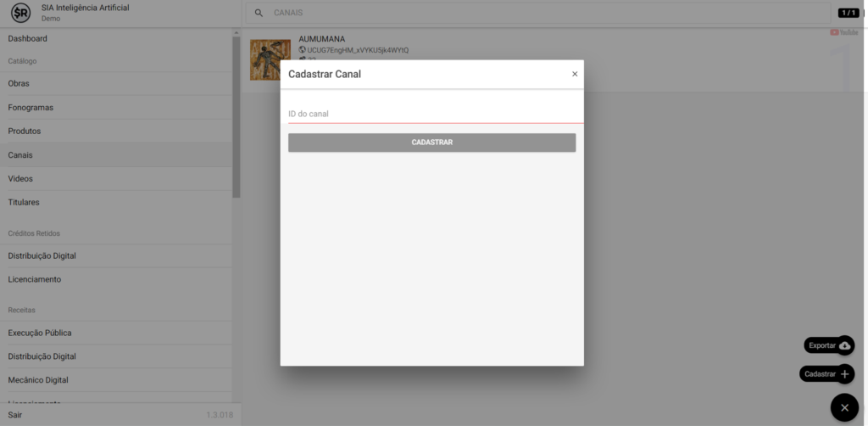Click the Cadastrar plus icon
This screenshot has height=426, width=868.
[844, 374]
